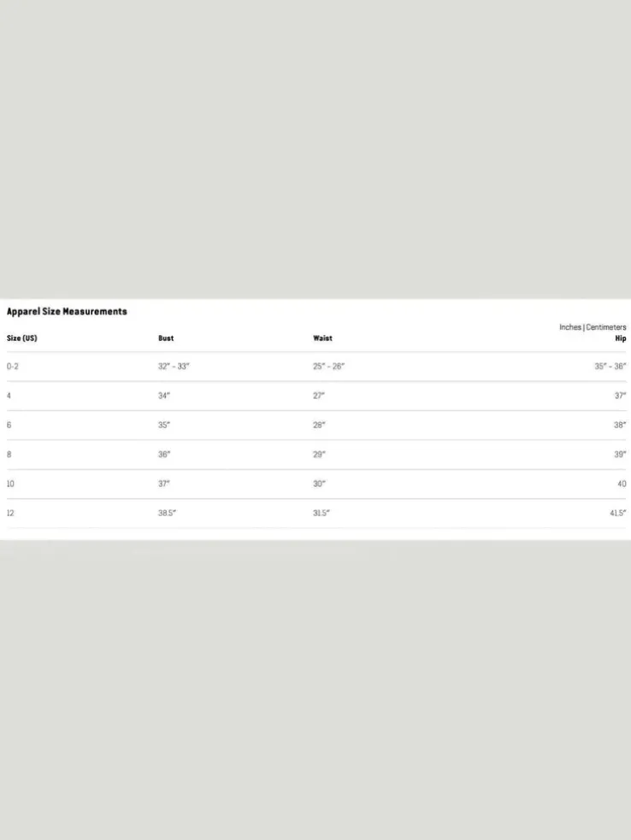Click the size 8 row label
This screenshot has height=840, width=631.
9,455
